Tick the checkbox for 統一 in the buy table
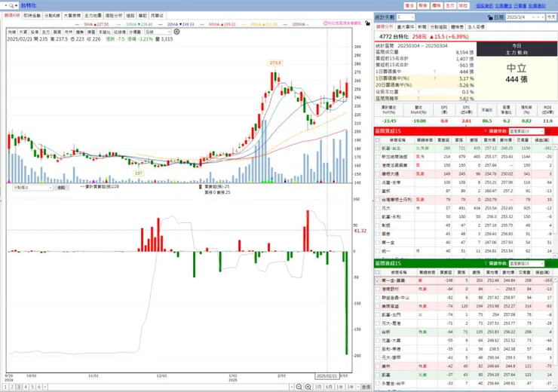Viewport: 558px width, 392px height. pyautogui.click(x=378, y=251)
